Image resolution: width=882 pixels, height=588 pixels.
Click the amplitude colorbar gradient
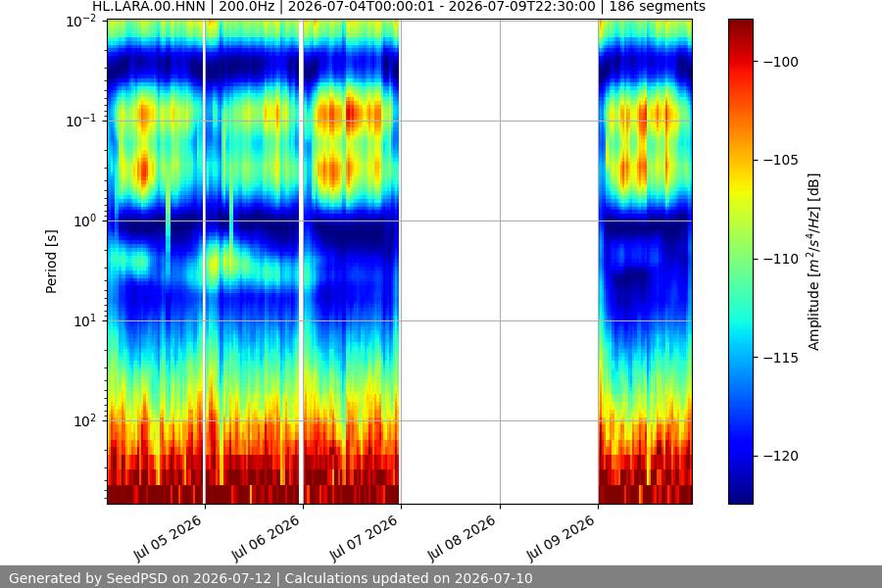pos(740,262)
